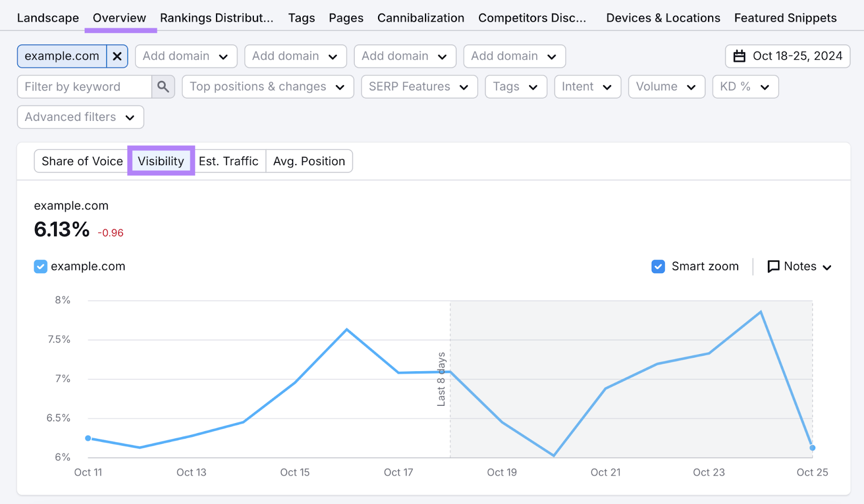The height and width of the screenshot is (504, 864).
Task: Open the Volume filter dropdown
Action: [666, 86]
